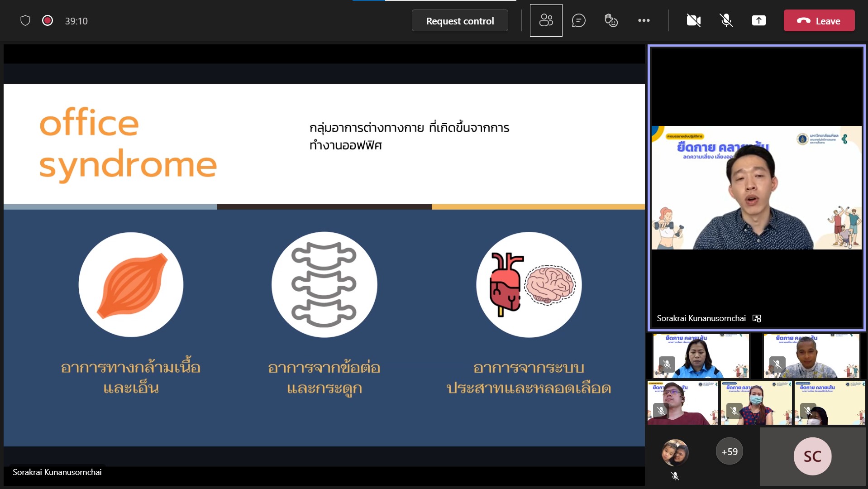Select the SC participant avatar
The width and height of the screenshot is (868, 489).
click(812, 456)
